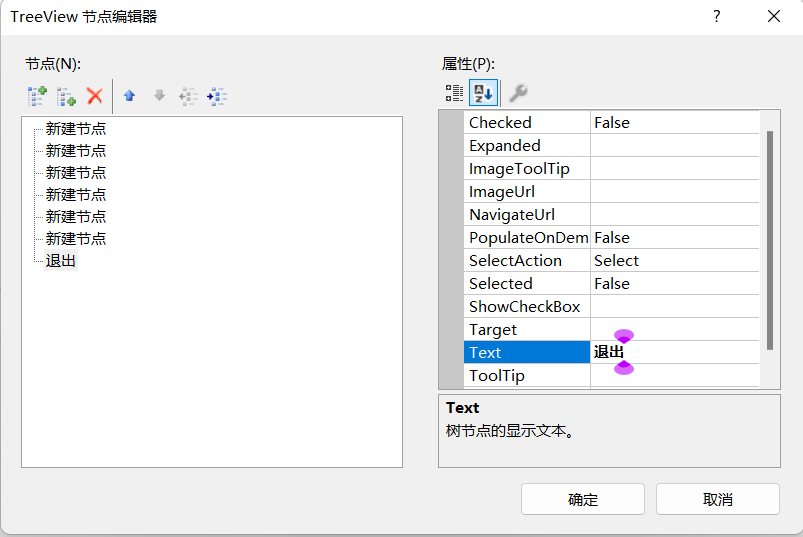The image size is (803, 537).
Task: Select the 退出 node in the tree
Action: (x=60, y=261)
